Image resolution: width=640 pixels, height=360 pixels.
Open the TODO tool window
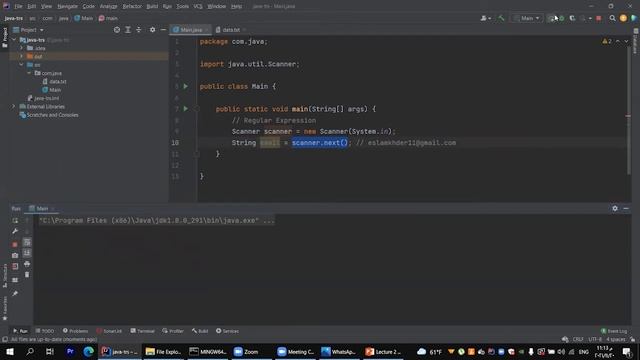(45, 331)
